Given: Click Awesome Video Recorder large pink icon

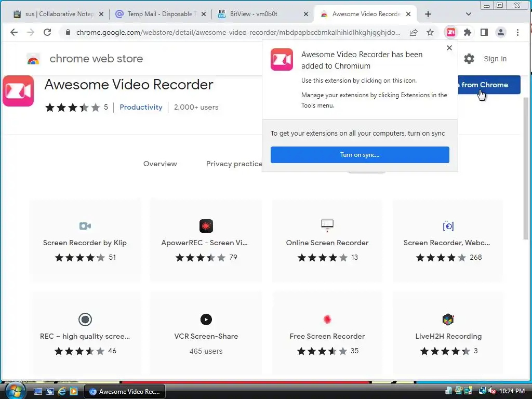Looking at the screenshot, I should click(x=18, y=91).
